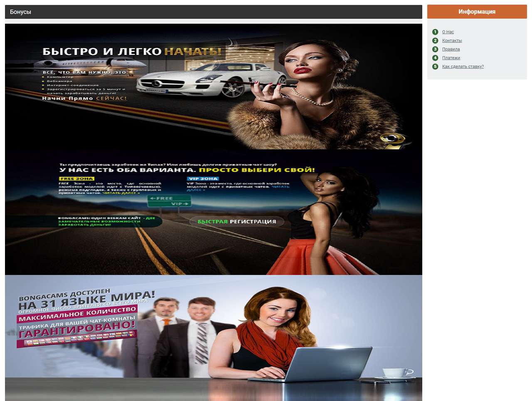The width and height of the screenshot is (532, 401).
Task: Click the number 5 bullet icon
Action: point(435,67)
